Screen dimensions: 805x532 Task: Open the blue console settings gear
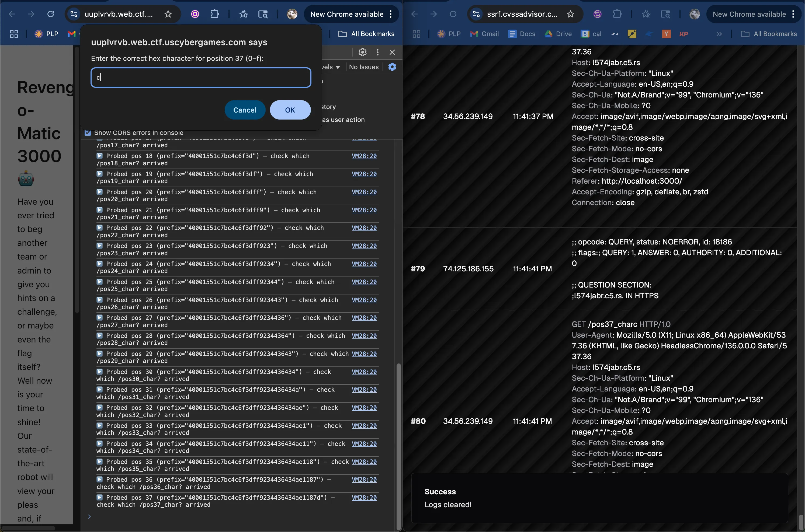coord(392,67)
